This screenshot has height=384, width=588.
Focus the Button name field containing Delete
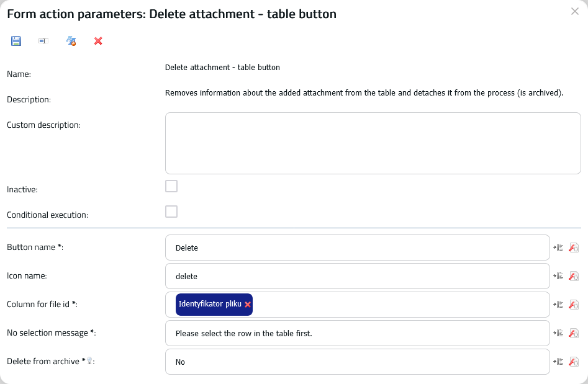click(x=358, y=248)
